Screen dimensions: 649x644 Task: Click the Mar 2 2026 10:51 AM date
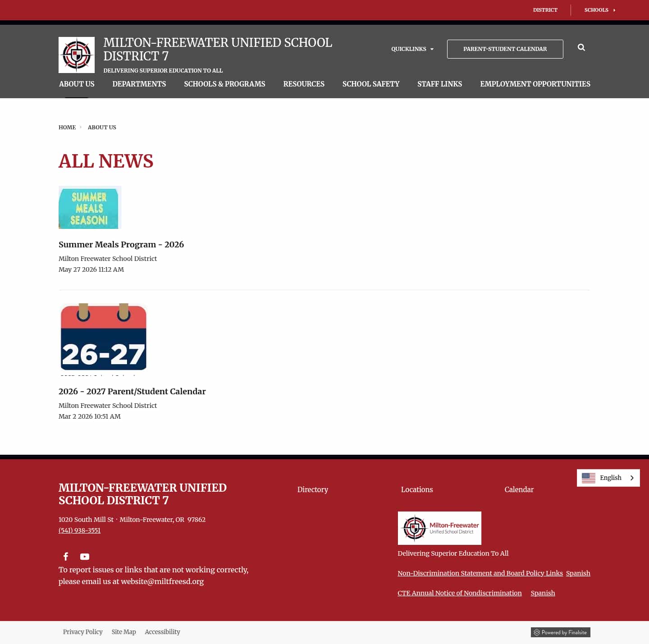pos(90,416)
